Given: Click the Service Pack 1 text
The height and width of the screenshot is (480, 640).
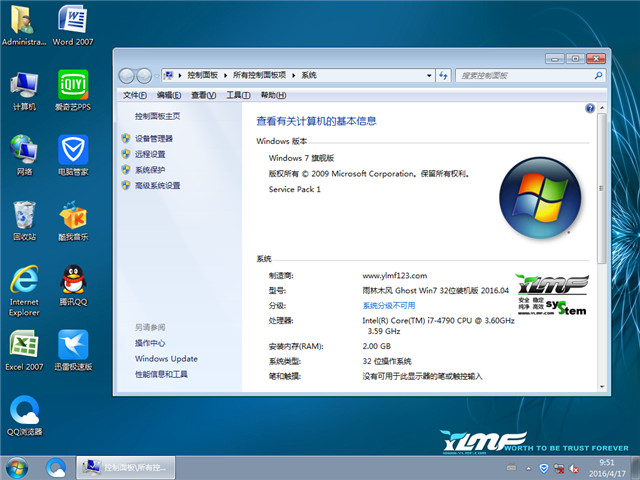Looking at the screenshot, I should [295, 189].
